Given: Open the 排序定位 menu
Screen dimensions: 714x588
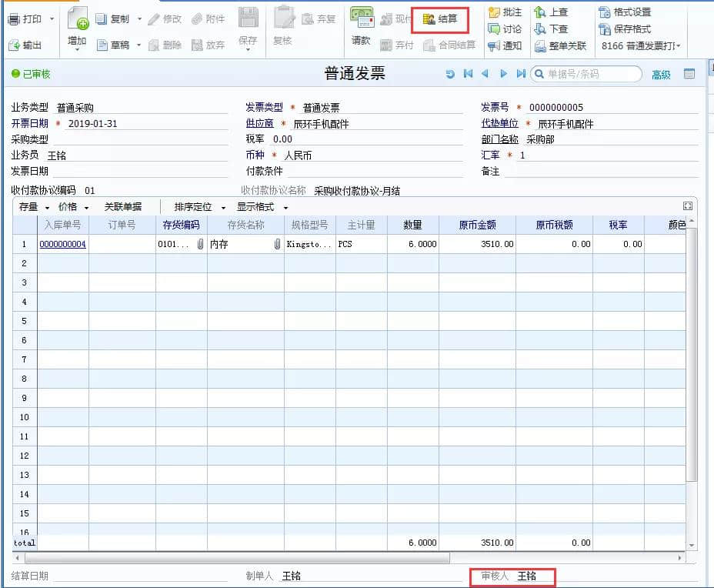Looking at the screenshot, I should tap(199, 207).
